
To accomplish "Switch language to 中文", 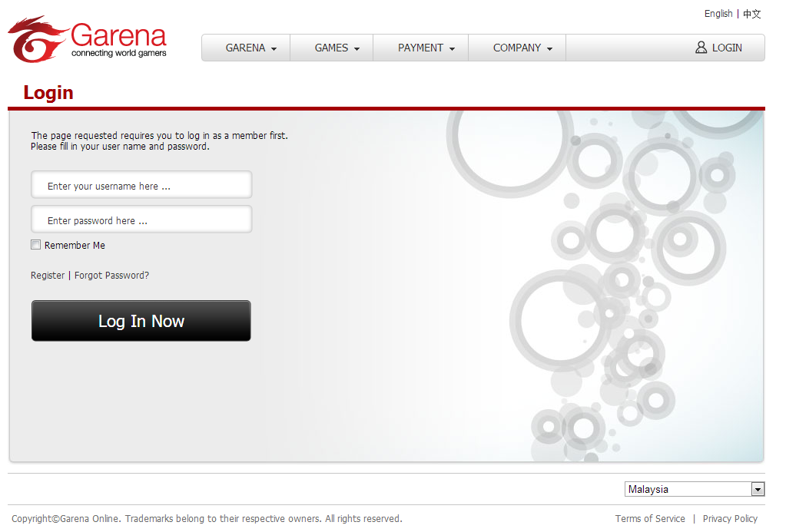I will click(x=752, y=14).
